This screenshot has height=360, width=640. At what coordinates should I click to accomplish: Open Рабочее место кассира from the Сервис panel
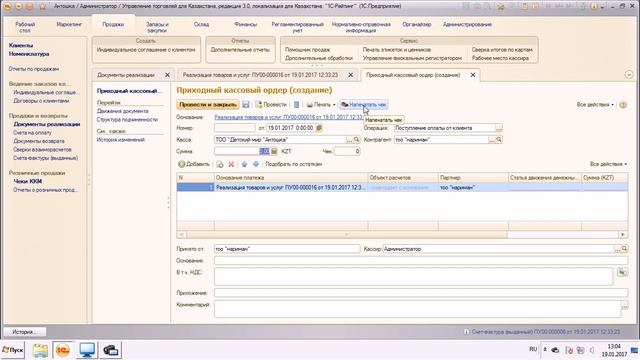[500, 58]
